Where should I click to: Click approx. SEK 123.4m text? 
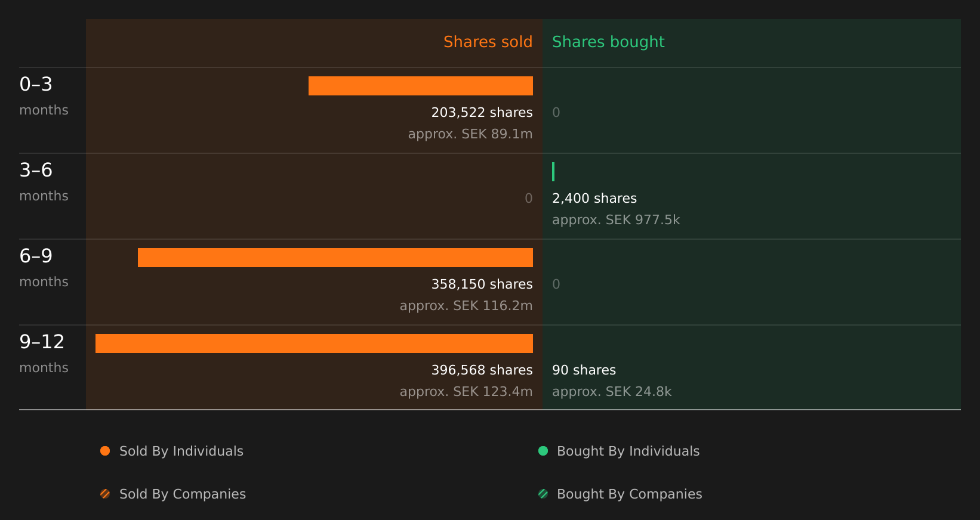click(x=466, y=392)
